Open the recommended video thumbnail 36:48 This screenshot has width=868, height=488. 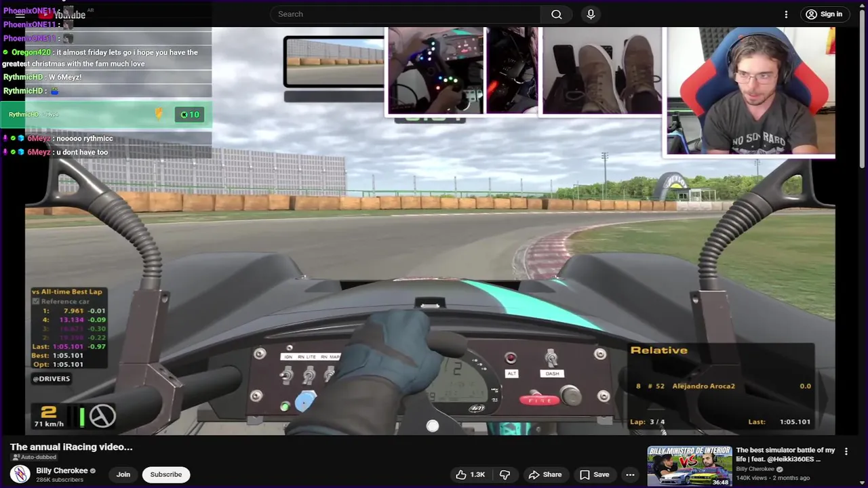coord(689,466)
